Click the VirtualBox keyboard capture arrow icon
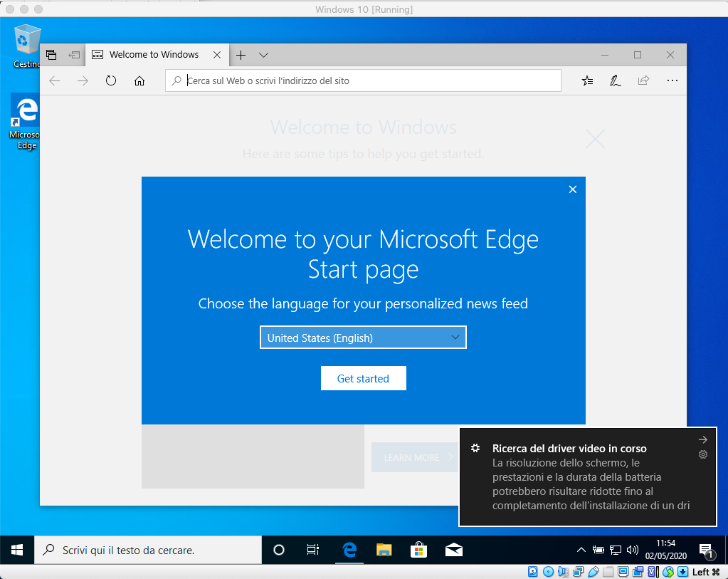Image resolution: width=728 pixels, height=579 pixels. [683, 572]
